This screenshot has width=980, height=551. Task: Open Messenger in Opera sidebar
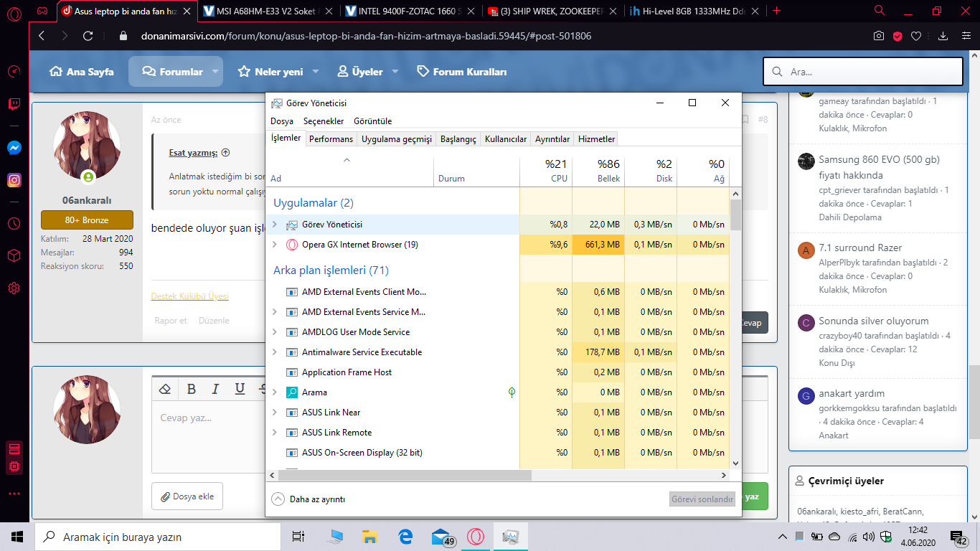14,147
